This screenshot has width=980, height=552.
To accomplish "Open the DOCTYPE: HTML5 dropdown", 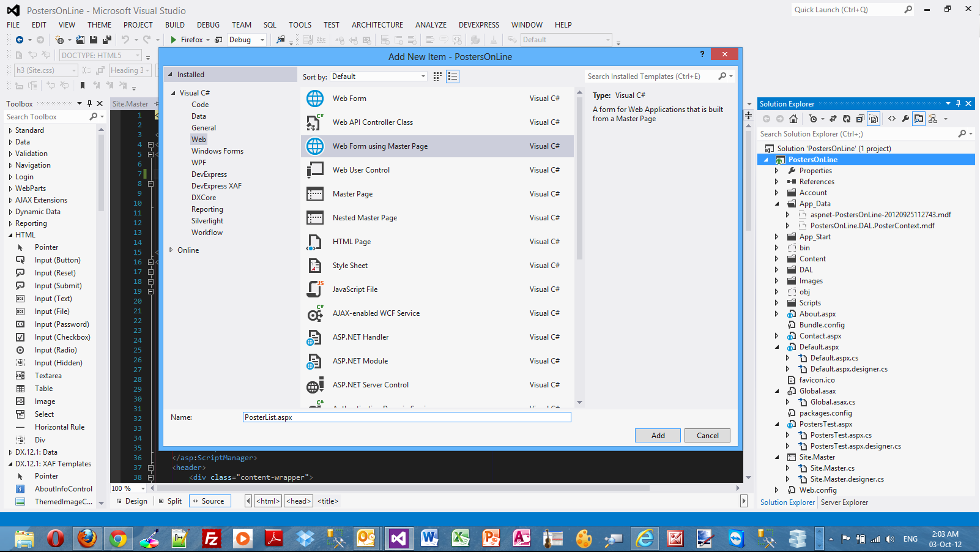I will pos(101,55).
